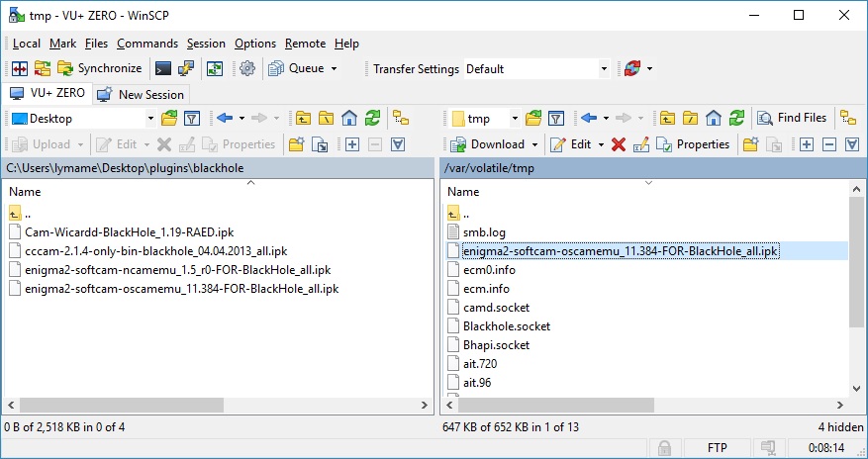The width and height of the screenshot is (868, 459).
Task: Click the local Parent Directory icon
Action: [x=303, y=118]
